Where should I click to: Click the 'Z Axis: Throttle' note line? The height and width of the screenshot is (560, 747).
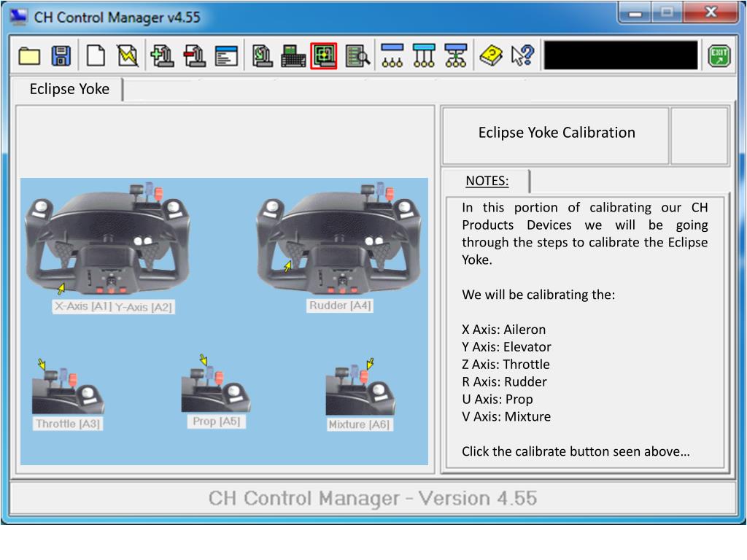[x=506, y=365]
